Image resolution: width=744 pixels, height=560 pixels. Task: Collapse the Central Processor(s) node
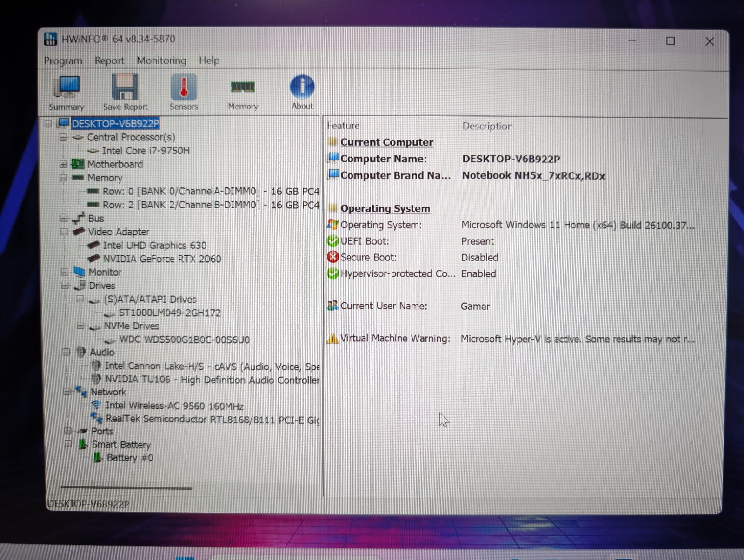tap(63, 137)
